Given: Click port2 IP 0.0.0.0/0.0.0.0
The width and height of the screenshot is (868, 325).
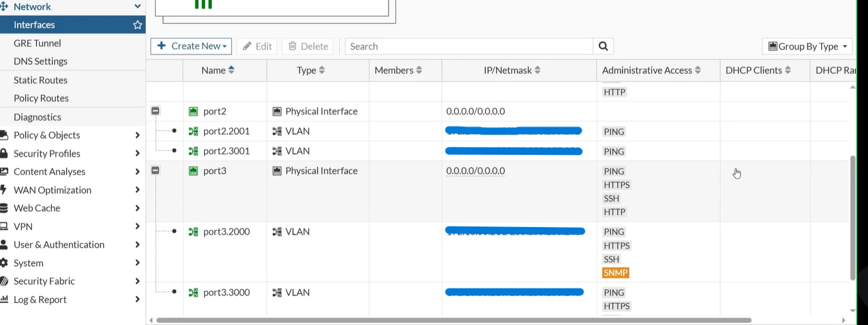Looking at the screenshot, I should click(475, 111).
